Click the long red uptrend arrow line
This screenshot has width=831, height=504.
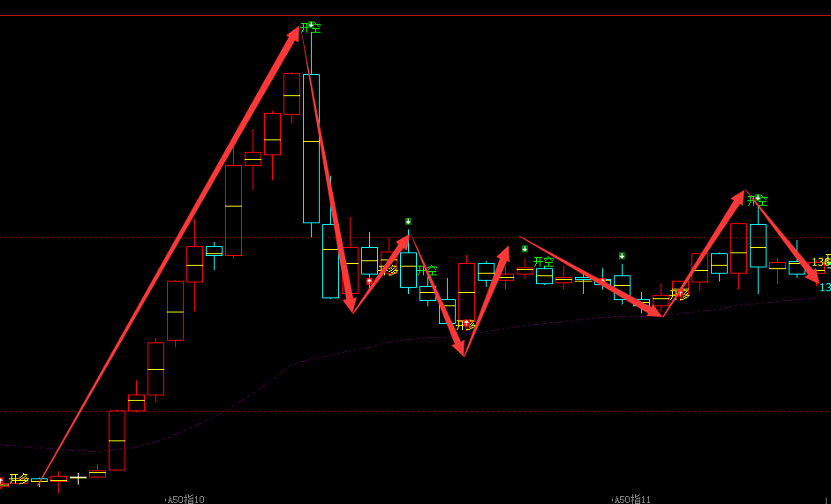click(x=168, y=256)
